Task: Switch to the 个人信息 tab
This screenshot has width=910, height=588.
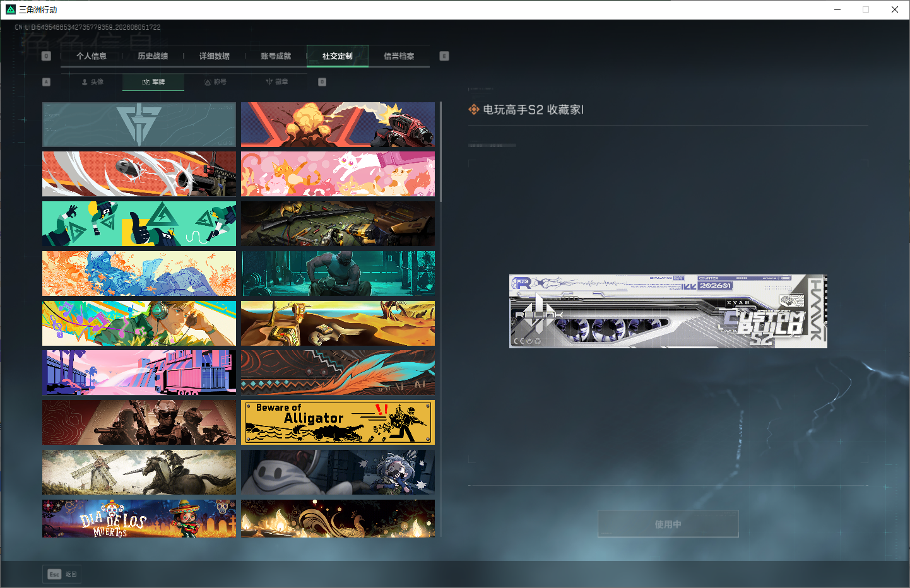Action: click(x=92, y=56)
